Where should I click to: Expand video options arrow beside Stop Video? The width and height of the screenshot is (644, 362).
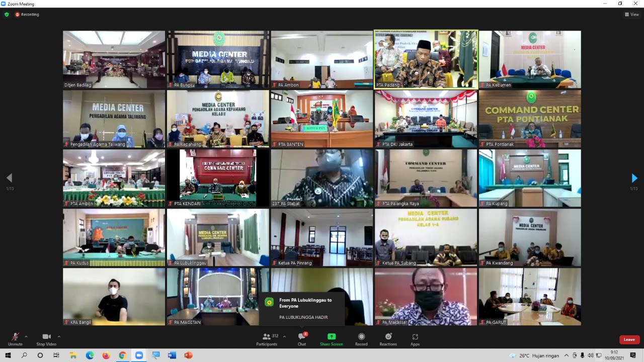click(59, 336)
